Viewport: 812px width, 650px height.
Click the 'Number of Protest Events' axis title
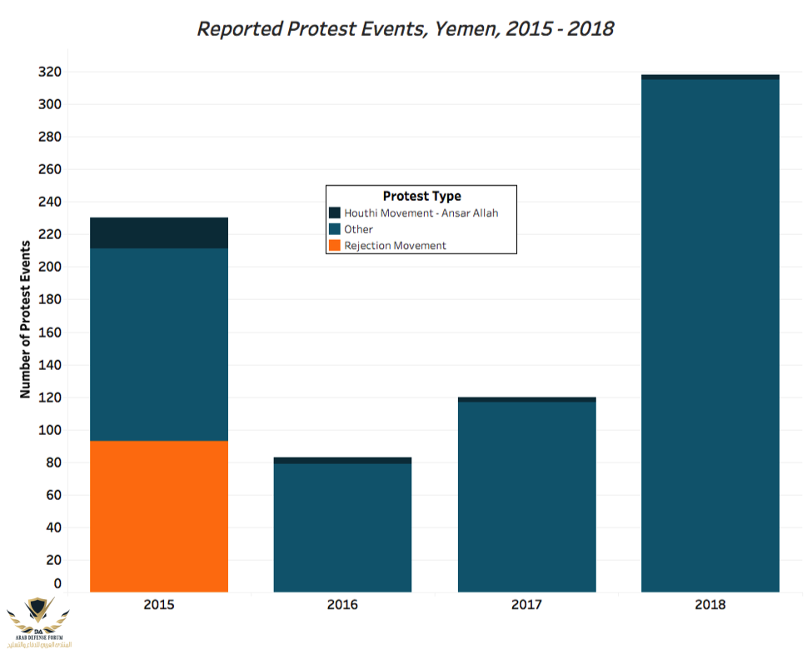tap(26, 319)
